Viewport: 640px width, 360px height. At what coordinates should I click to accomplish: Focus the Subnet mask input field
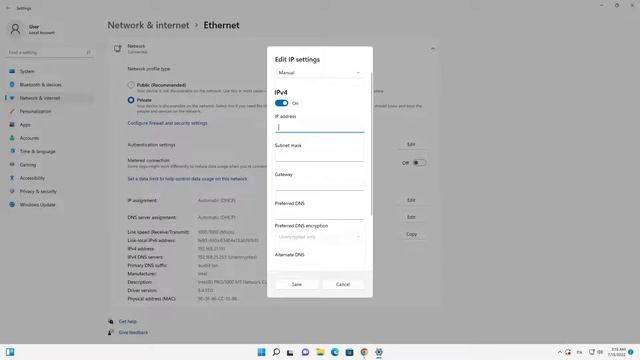point(319,156)
